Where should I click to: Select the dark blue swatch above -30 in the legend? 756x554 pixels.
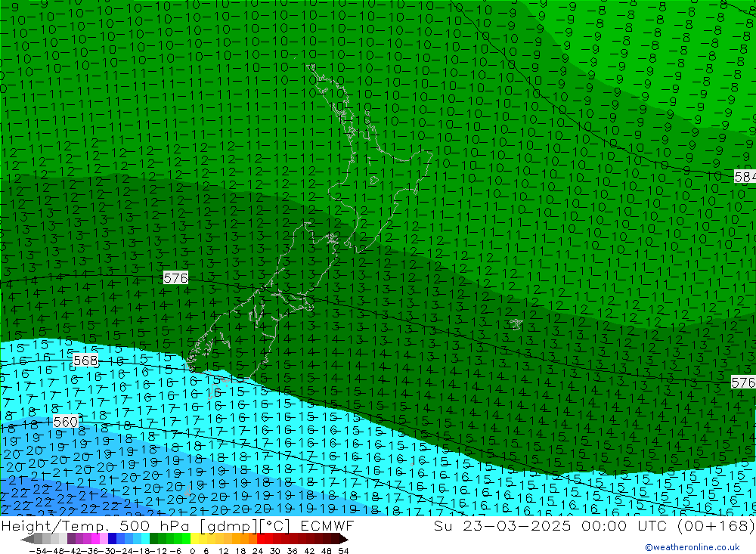tap(113, 539)
